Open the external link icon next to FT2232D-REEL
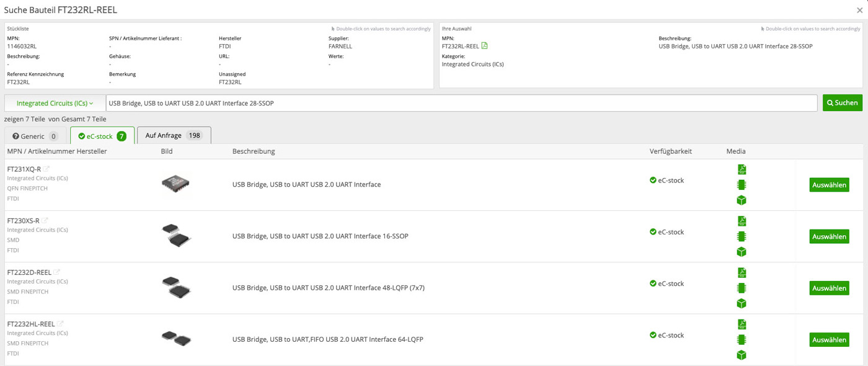Viewport: 868px width, 366px height. pyautogui.click(x=57, y=272)
